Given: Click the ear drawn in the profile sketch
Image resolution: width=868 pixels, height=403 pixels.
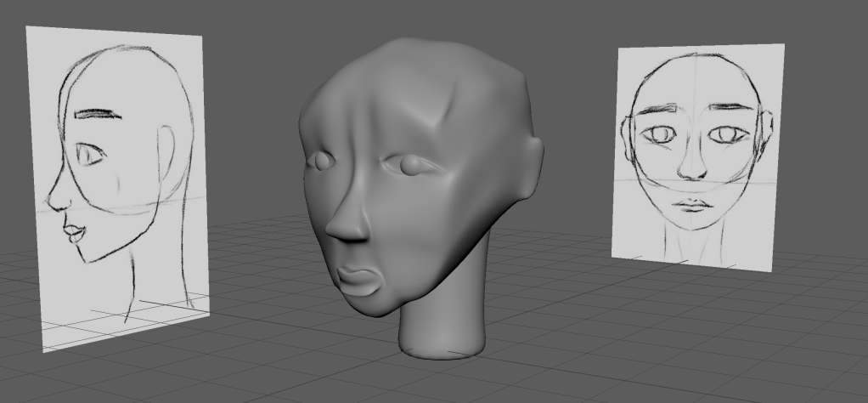Looking at the screenshot, I should coord(167,153).
